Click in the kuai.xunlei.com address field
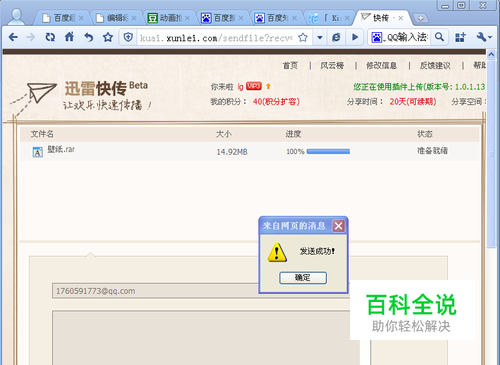This screenshot has height=365, width=500. 216,38
